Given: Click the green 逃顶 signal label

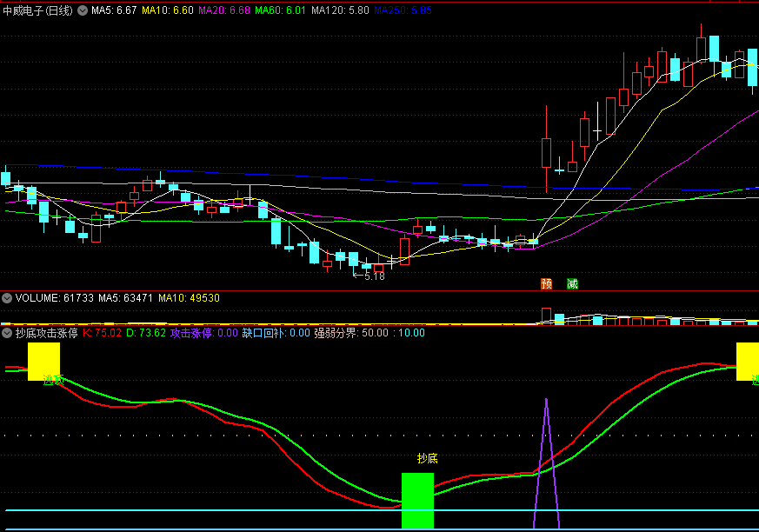Looking at the screenshot, I should tap(53, 380).
